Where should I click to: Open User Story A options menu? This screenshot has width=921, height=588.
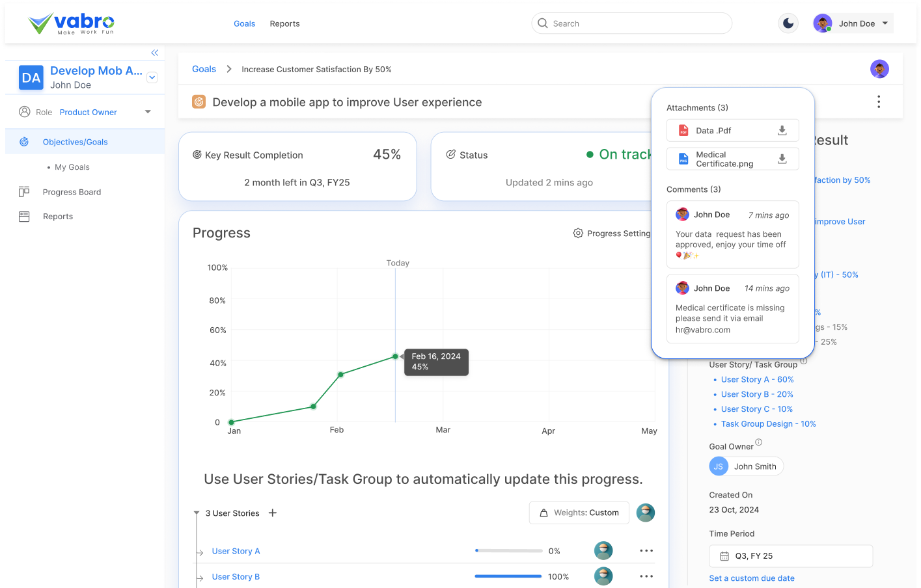[646, 551]
